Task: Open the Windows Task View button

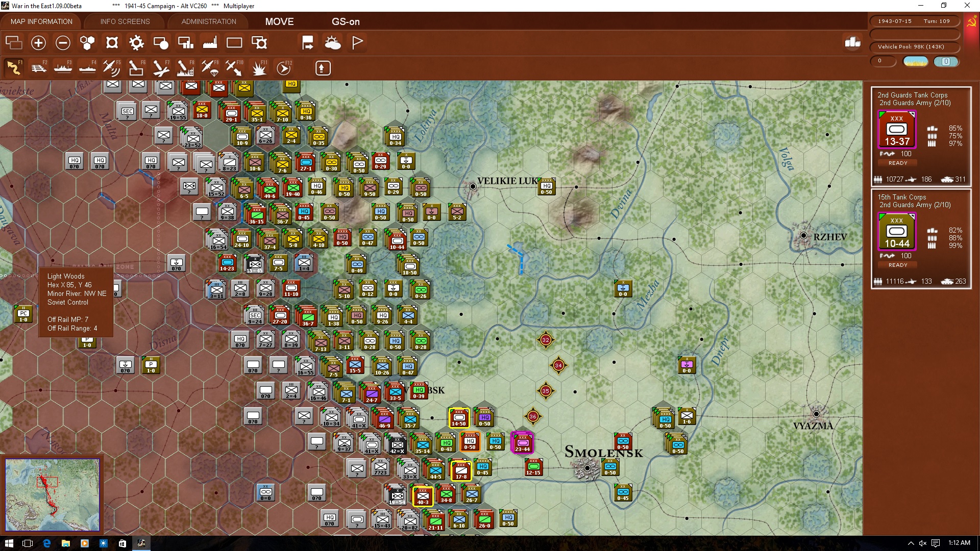Action: 28,543
